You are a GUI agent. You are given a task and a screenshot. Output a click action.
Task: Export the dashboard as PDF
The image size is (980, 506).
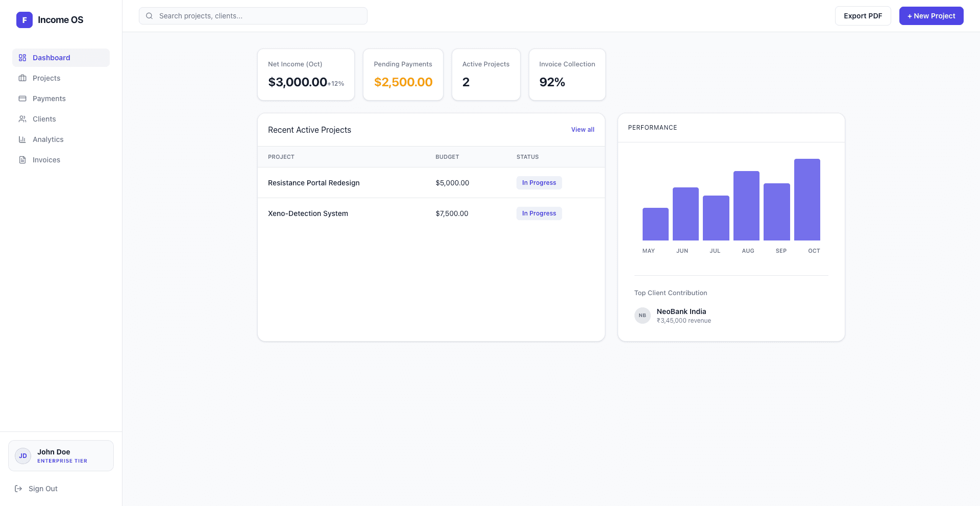[863, 16]
